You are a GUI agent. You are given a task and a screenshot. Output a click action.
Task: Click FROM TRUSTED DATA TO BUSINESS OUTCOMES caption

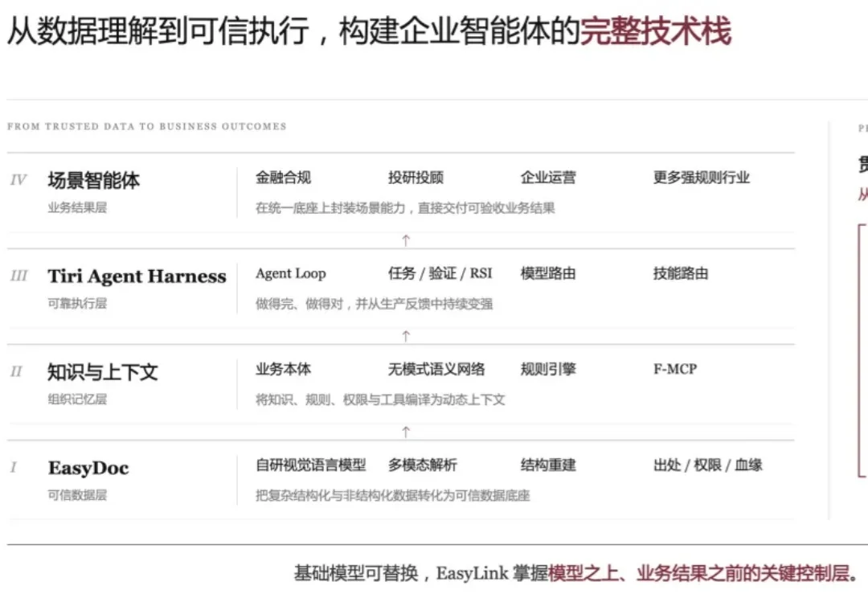(147, 126)
